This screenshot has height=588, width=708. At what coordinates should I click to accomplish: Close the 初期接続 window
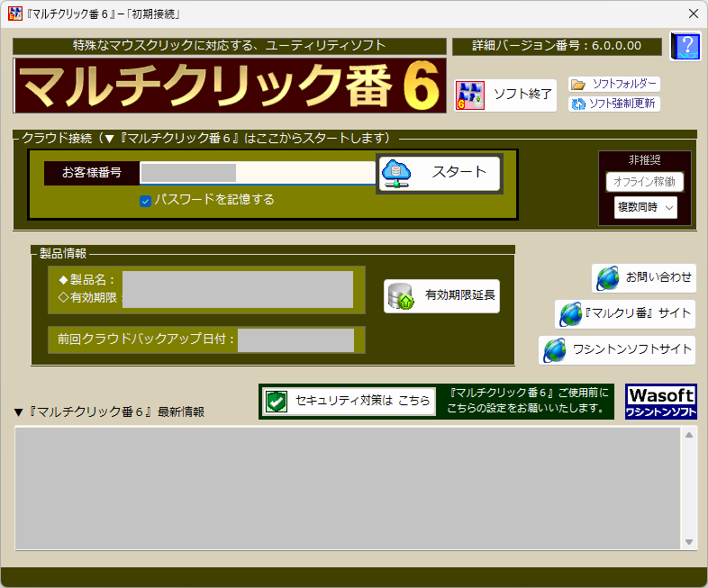[694, 14]
